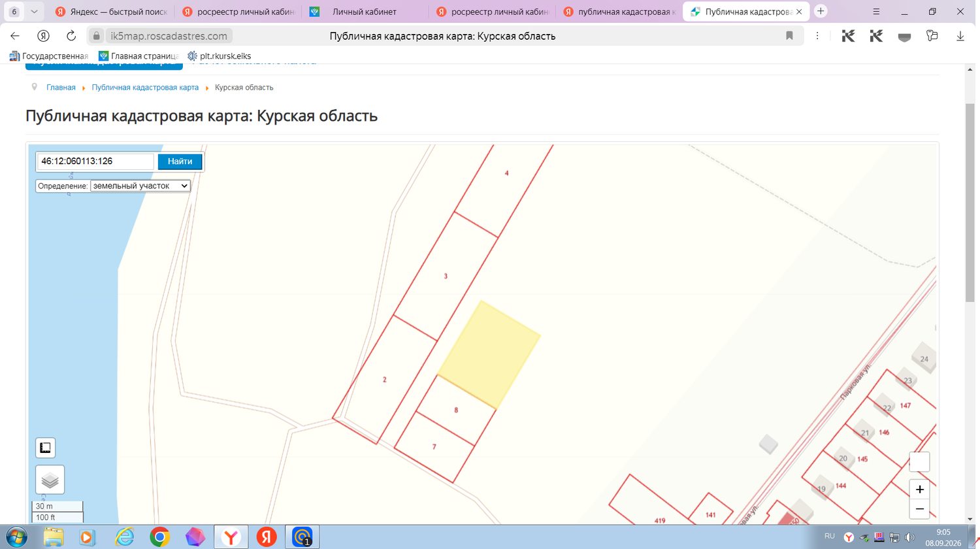The height and width of the screenshot is (549, 980).
Task: Open volume control in system tray
Action: pyautogui.click(x=909, y=537)
